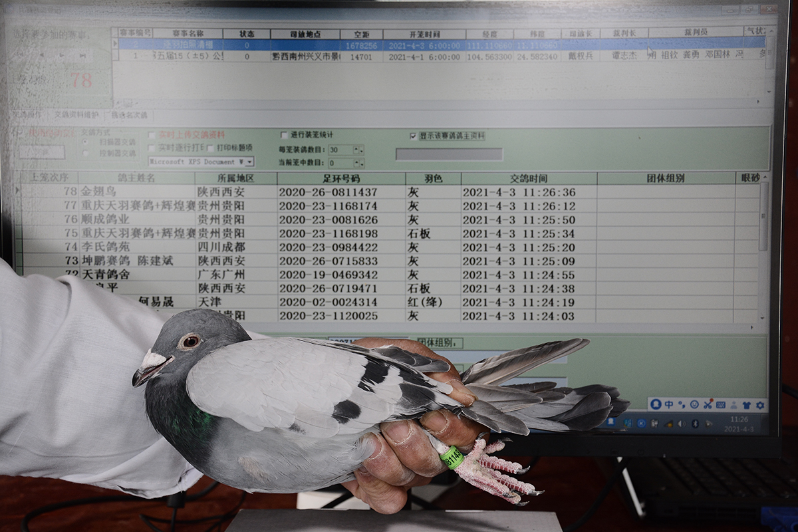This screenshot has height=532, width=798.
Task: Uncheck 显示该赛鸽鸽主资料 checkbox
Action: (414, 136)
